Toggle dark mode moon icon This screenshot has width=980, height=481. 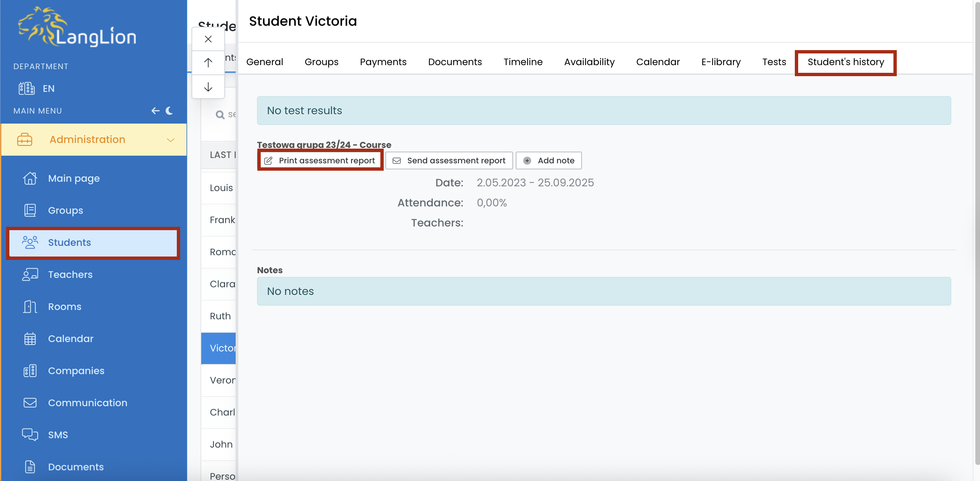[169, 111]
